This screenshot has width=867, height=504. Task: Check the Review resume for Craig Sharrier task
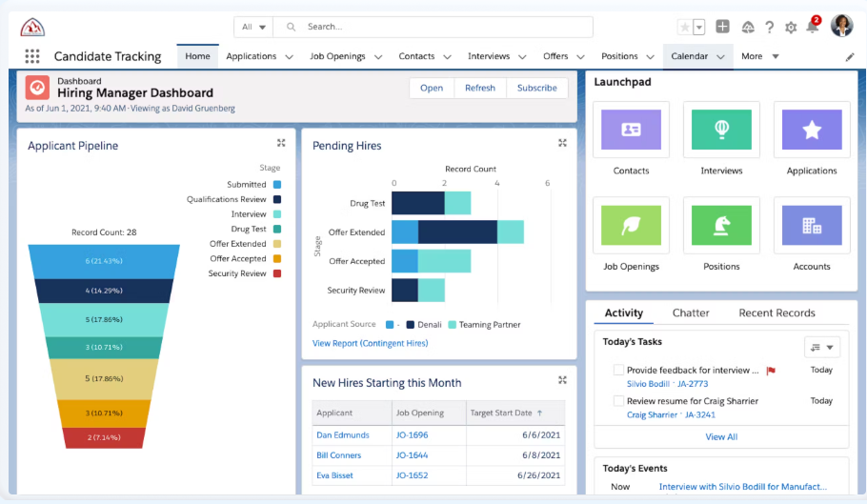click(x=618, y=401)
